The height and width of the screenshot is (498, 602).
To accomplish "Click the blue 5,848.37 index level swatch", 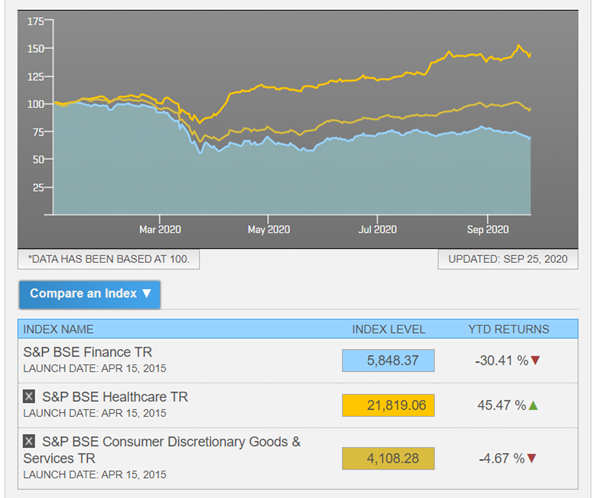I will click(388, 360).
